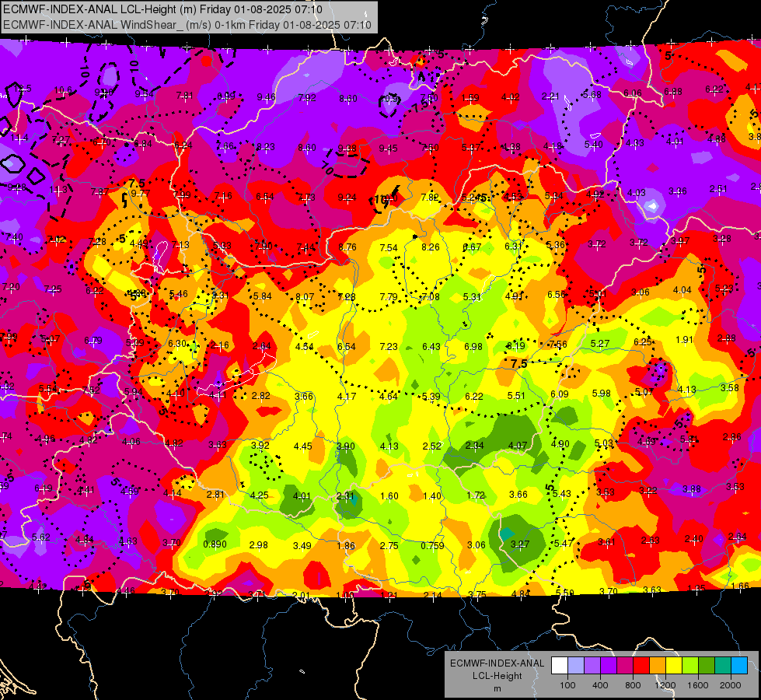The width and height of the screenshot is (761, 700).
Task: Click the legend heading ECMWF-INDEX-ANAL
Action: (x=497, y=663)
